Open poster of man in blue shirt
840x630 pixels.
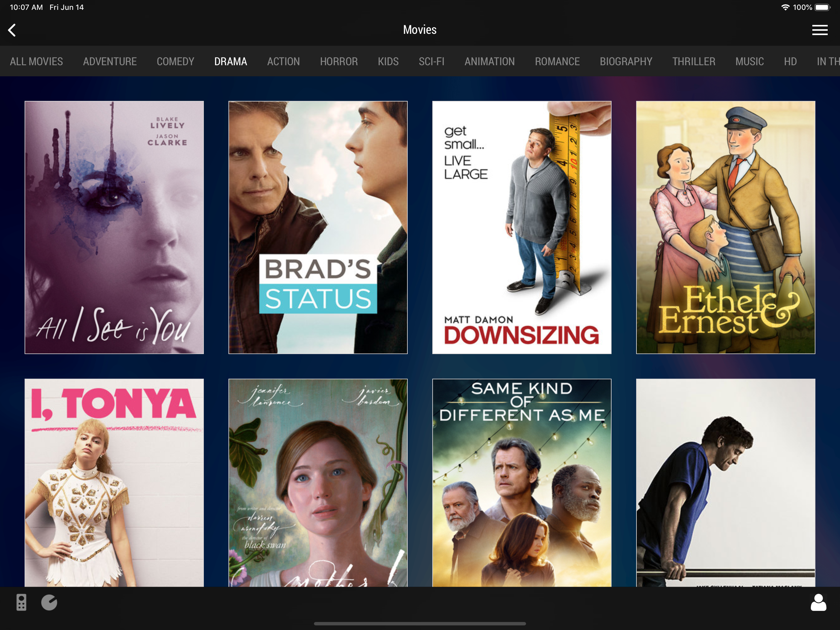(725, 483)
